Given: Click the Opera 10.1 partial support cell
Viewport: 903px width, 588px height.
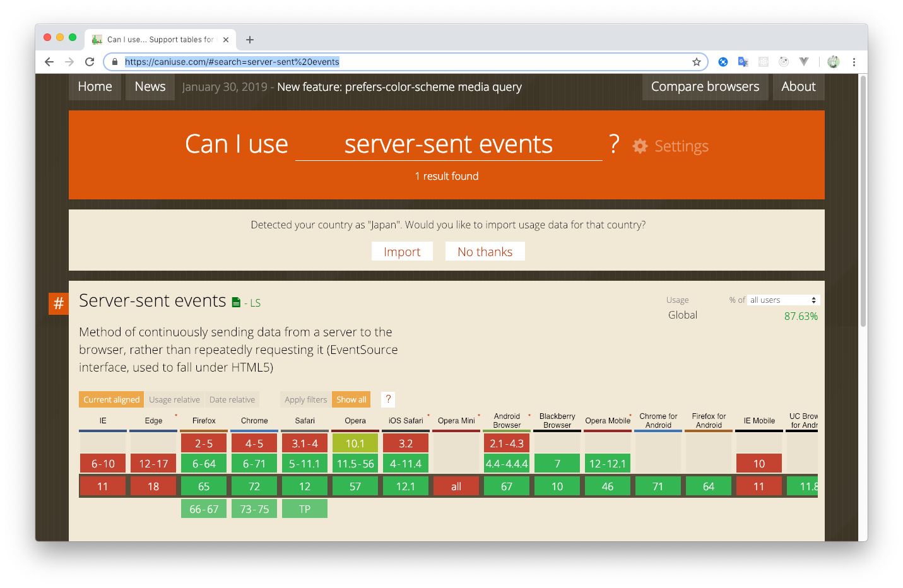Looking at the screenshot, I should tap(355, 444).
